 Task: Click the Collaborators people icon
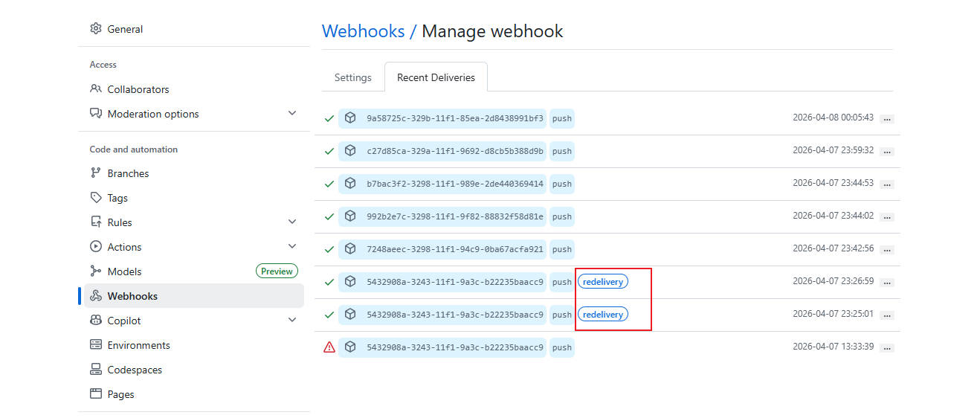95,89
